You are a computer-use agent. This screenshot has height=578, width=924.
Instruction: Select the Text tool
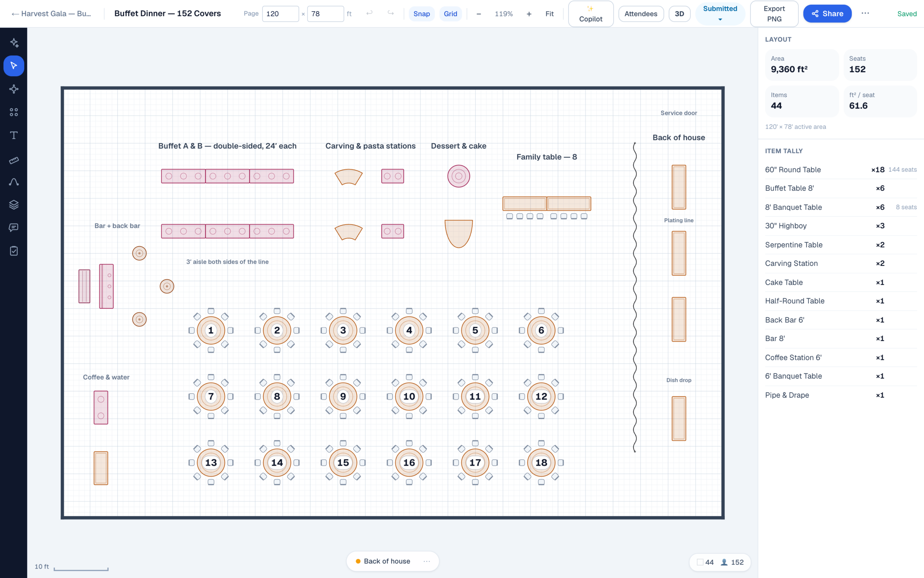(x=14, y=135)
